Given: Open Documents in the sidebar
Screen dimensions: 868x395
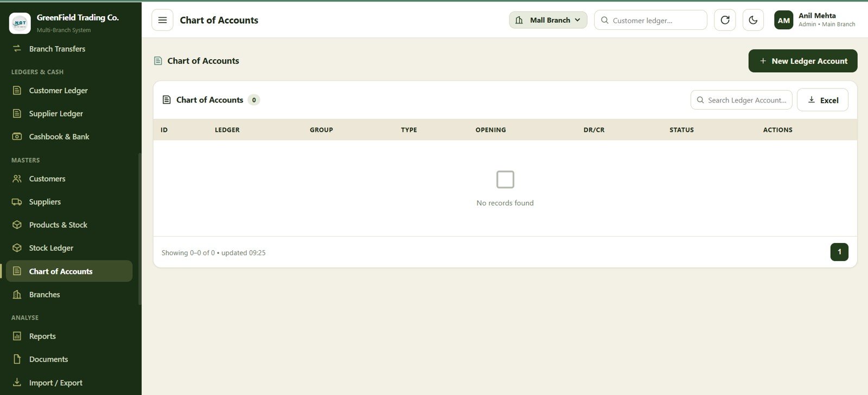Looking at the screenshot, I should (x=69, y=359).
